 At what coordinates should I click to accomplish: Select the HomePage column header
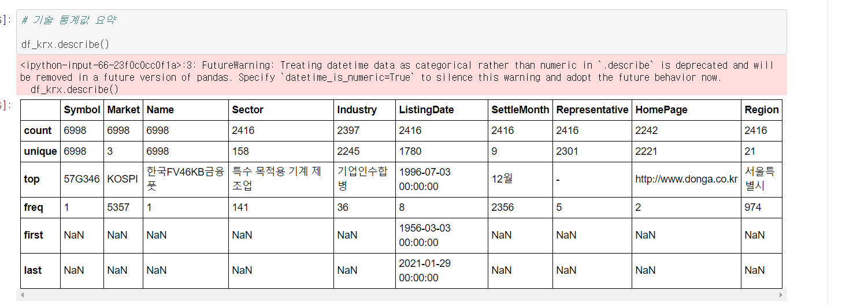coord(687,110)
